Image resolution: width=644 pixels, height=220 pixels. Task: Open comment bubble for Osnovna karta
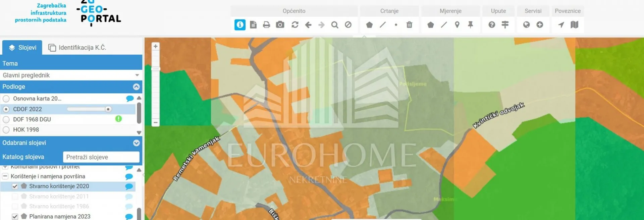point(130,99)
